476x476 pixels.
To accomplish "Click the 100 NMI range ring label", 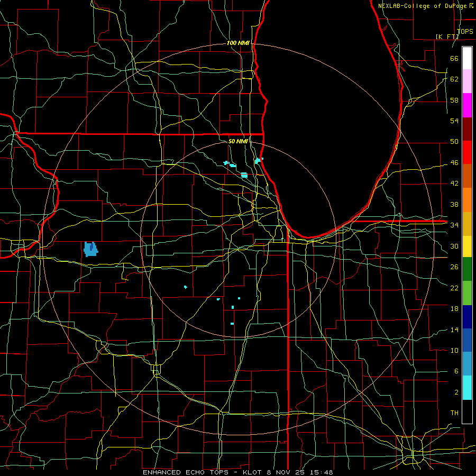I will (x=238, y=43).
